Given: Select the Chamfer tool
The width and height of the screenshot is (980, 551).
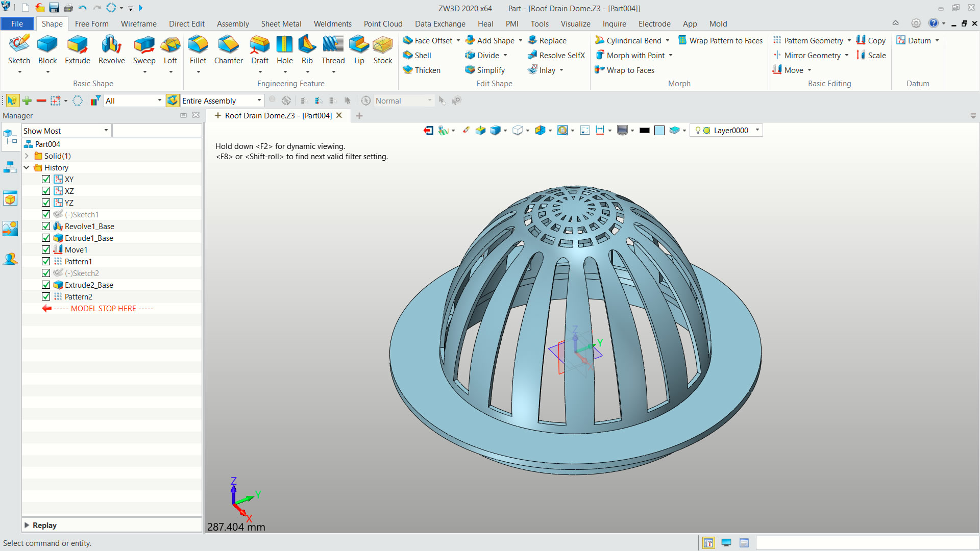Looking at the screenshot, I should pos(228,50).
